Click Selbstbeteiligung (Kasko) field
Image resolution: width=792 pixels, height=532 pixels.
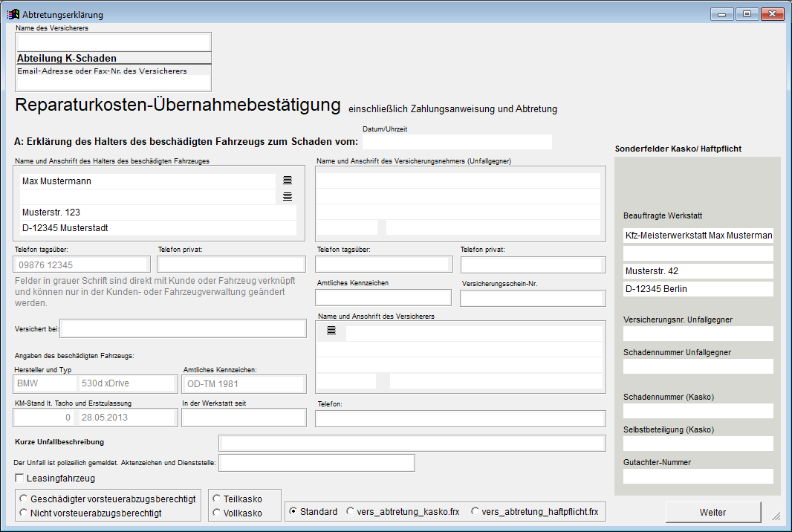point(698,444)
